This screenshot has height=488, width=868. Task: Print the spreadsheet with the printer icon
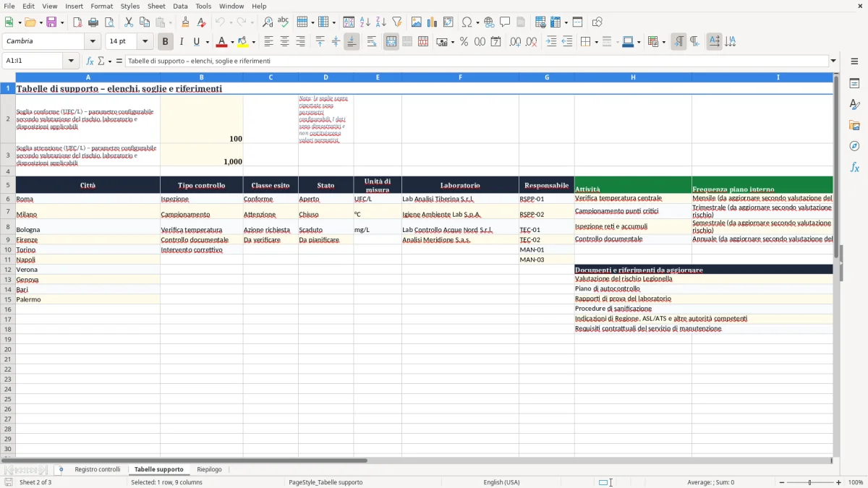(93, 22)
